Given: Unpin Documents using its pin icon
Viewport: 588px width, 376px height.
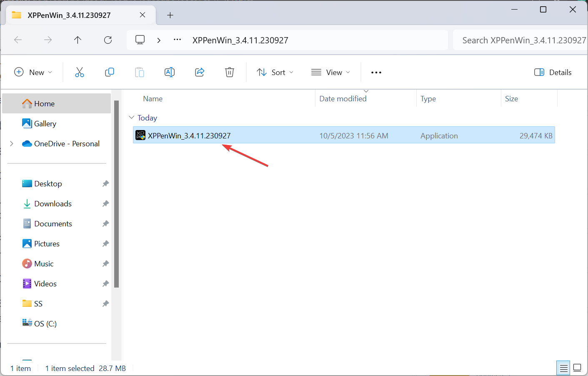Looking at the screenshot, I should (x=105, y=223).
